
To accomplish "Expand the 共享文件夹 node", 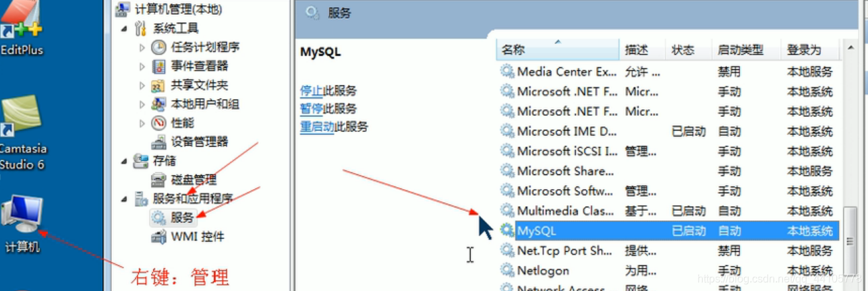I will pos(142,85).
